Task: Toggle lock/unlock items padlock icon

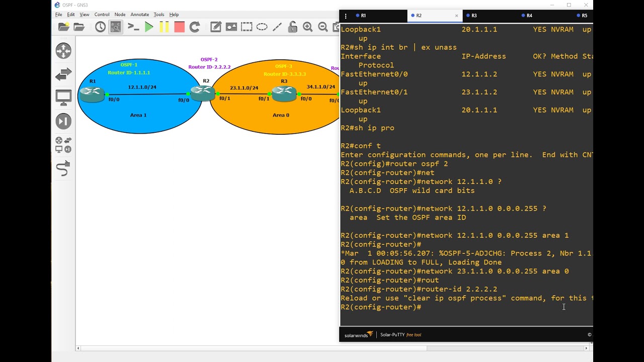Action: pyautogui.click(x=292, y=27)
